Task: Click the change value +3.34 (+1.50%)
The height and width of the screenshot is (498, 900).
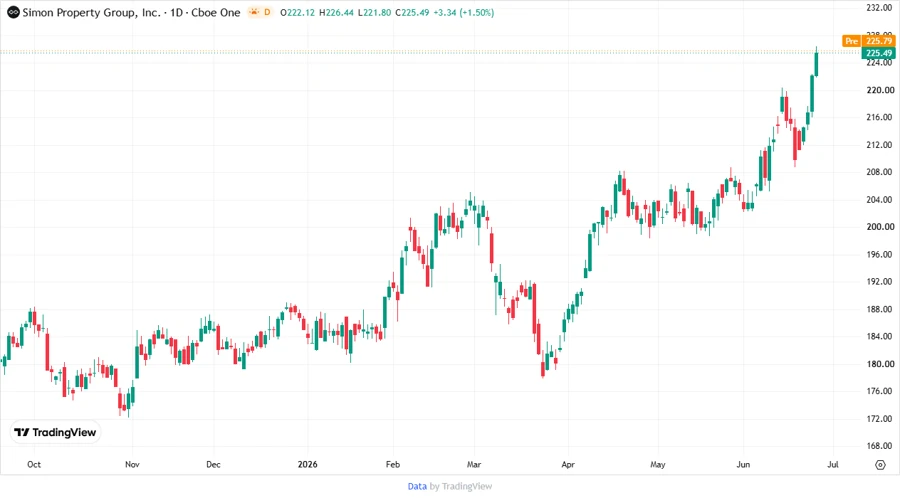Action: pos(464,12)
